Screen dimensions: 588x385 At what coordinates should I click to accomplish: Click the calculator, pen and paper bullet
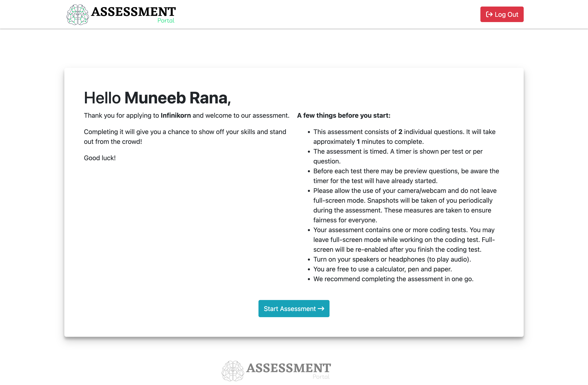coord(382,269)
